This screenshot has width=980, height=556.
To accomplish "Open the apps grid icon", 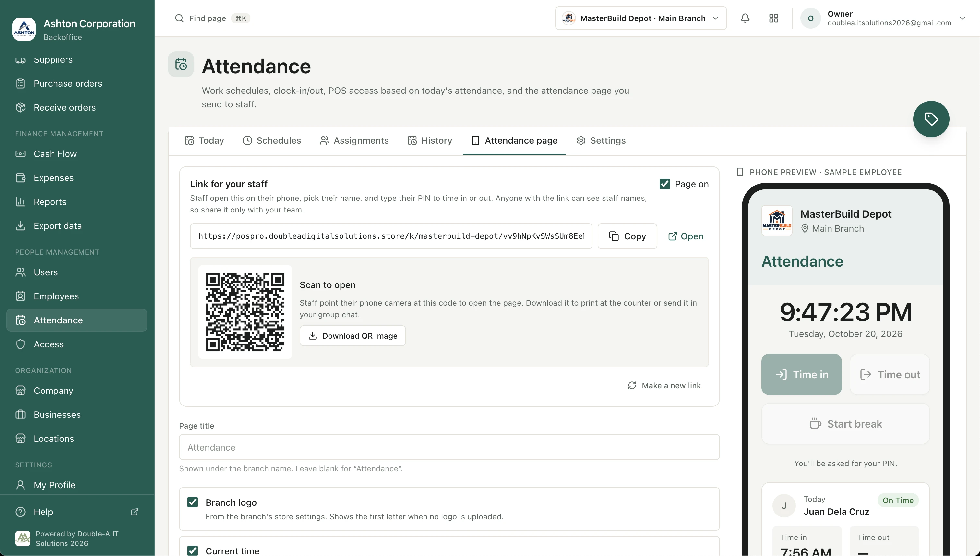I will click(x=773, y=18).
